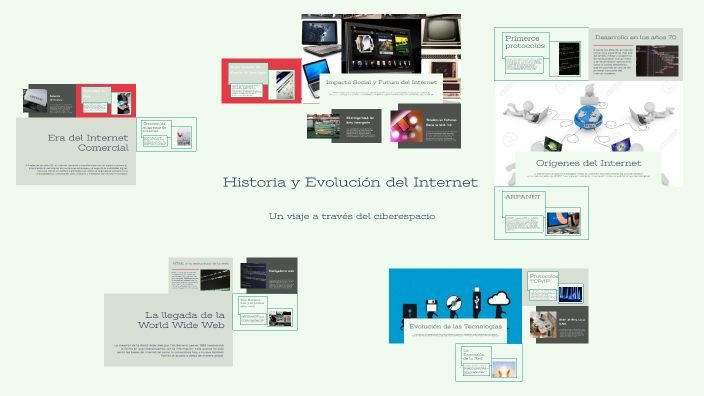Select the subtitle 'Un viaje a través del ciberespacio'
Image resolution: width=704 pixels, height=396 pixels.
coord(352,216)
